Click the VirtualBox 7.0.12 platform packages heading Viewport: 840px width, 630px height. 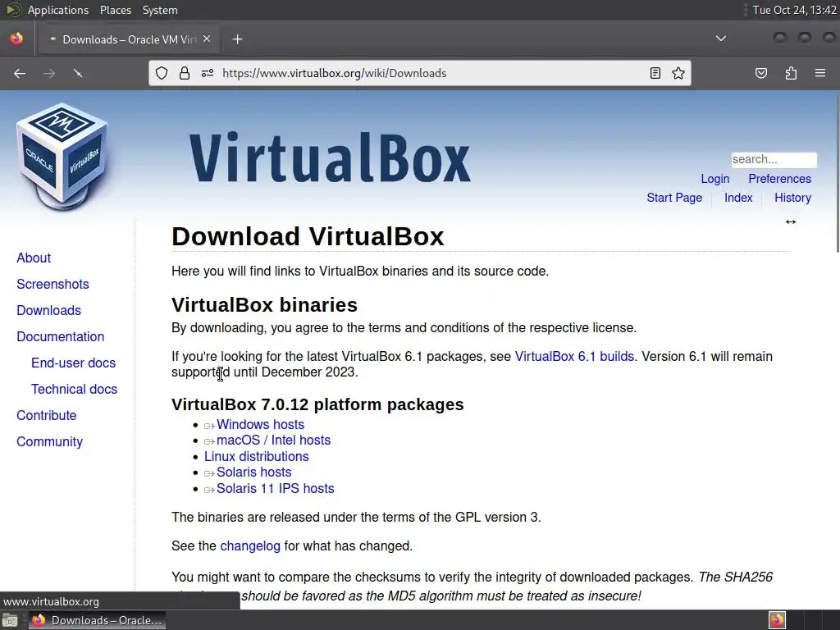coord(317,404)
